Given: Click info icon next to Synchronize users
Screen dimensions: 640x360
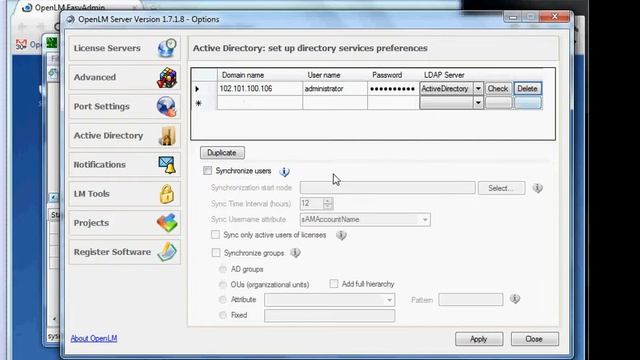Looking at the screenshot, I should tap(284, 172).
